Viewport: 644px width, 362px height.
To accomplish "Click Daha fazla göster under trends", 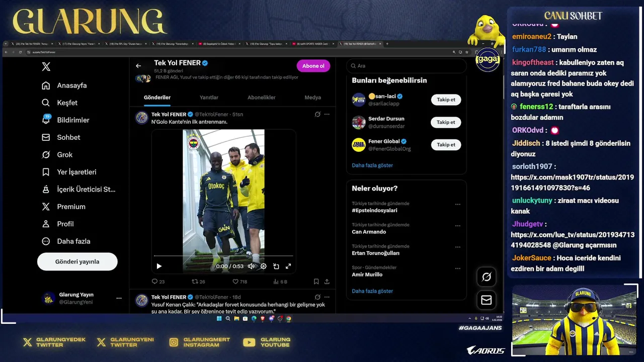I will pos(372,291).
